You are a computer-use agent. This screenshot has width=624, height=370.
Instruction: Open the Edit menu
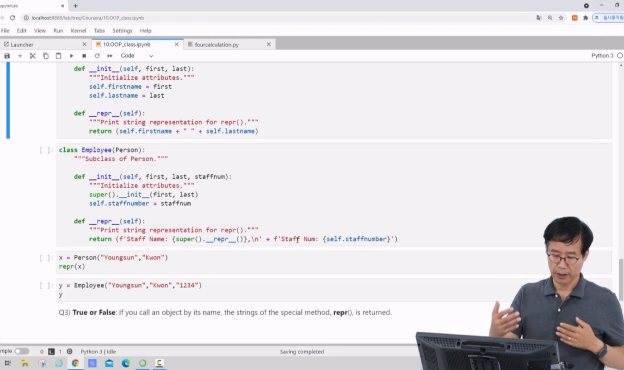click(21, 31)
